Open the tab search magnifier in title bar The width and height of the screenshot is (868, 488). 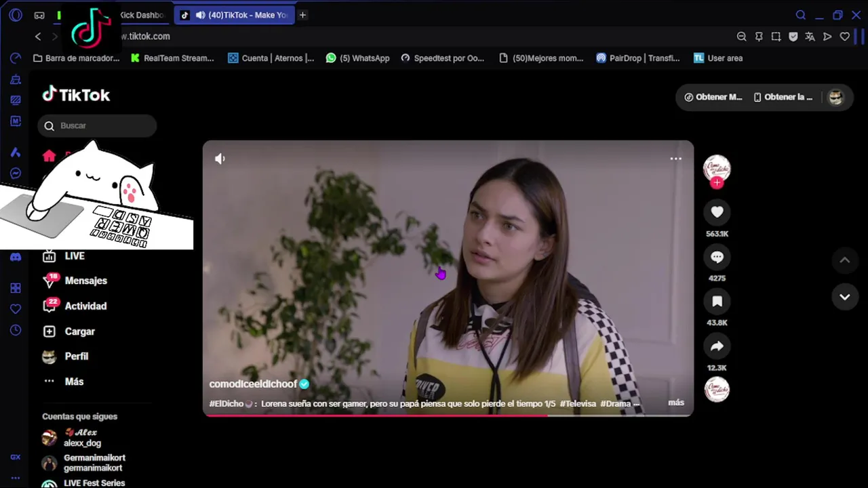[800, 15]
